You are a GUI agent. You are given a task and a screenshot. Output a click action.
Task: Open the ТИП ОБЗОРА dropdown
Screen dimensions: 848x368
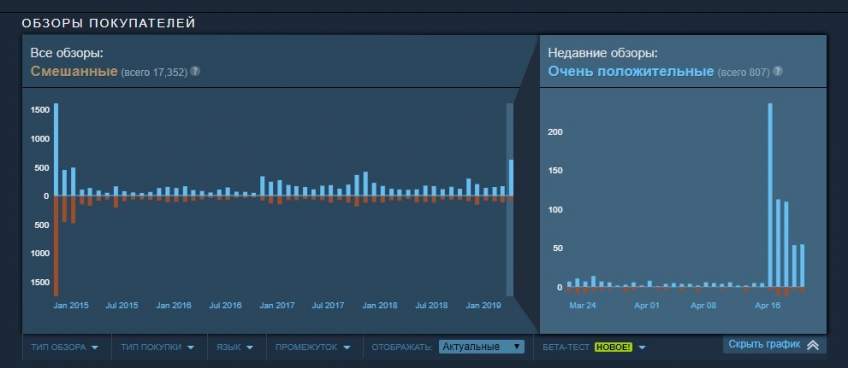[x=65, y=347]
